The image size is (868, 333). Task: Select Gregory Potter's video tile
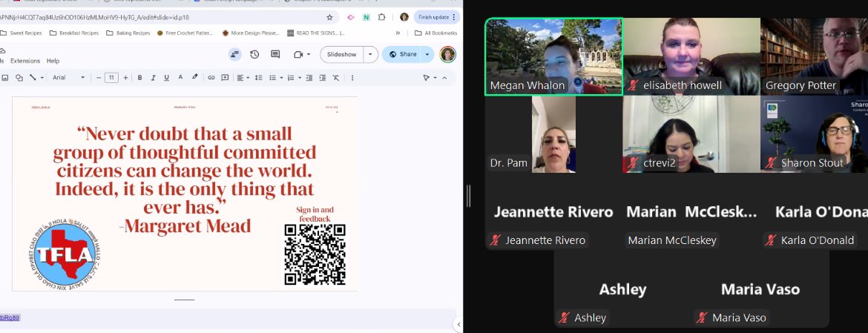pyautogui.click(x=815, y=56)
